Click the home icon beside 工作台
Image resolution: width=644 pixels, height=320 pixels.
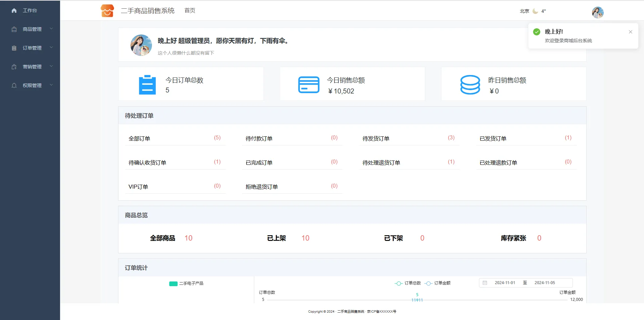14,11
